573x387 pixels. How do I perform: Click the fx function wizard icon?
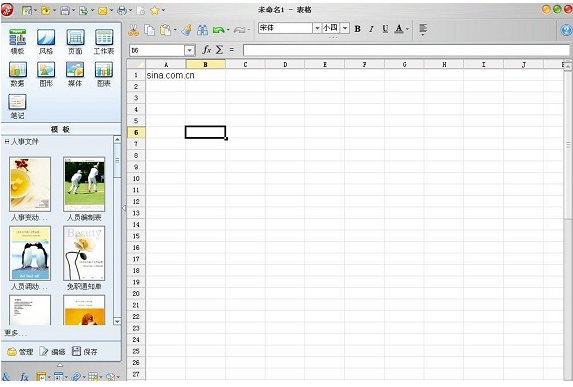(207, 50)
